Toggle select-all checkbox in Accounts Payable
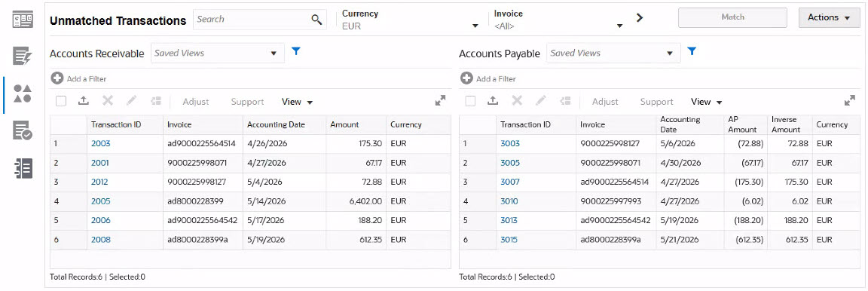 (x=470, y=101)
